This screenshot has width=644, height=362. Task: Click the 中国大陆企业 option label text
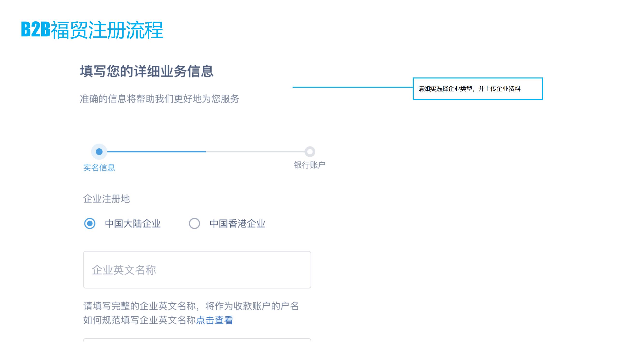(133, 224)
